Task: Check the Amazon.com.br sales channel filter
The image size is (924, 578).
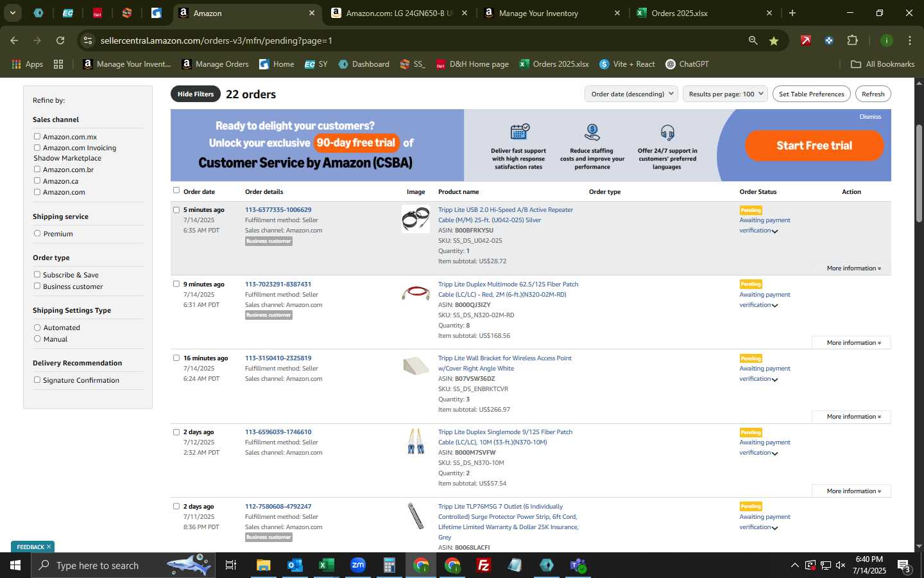Action: (37, 169)
